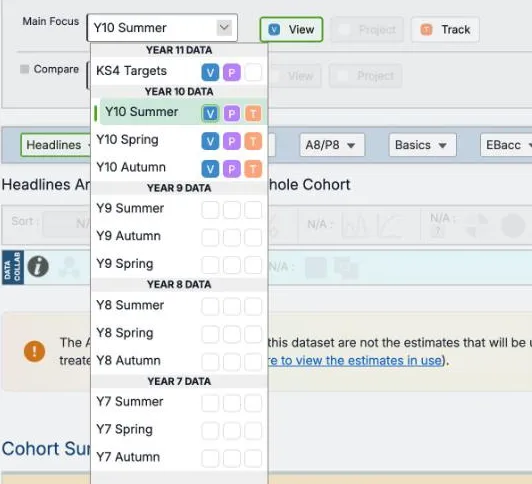Click the greyed Main Focus Project button
This screenshot has width=532, height=484.
point(367,30)
